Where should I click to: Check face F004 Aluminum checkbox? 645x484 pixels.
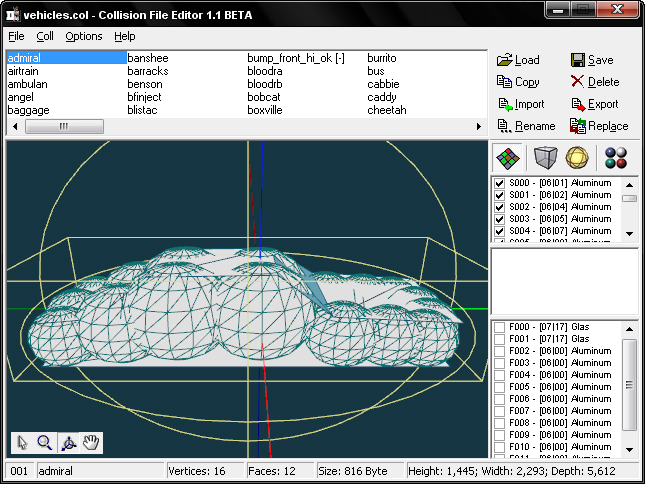click(x=499, y=375)
